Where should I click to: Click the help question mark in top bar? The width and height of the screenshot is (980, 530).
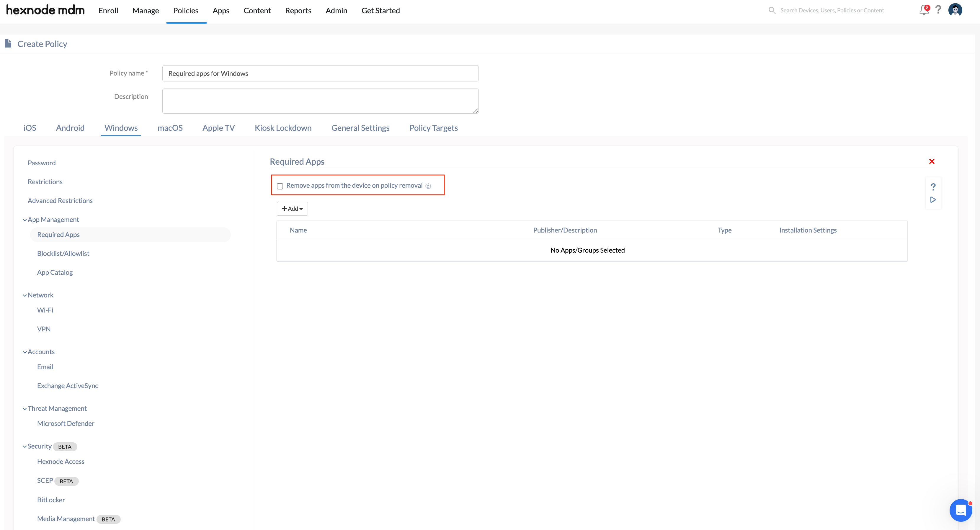[x=938, y=10]
